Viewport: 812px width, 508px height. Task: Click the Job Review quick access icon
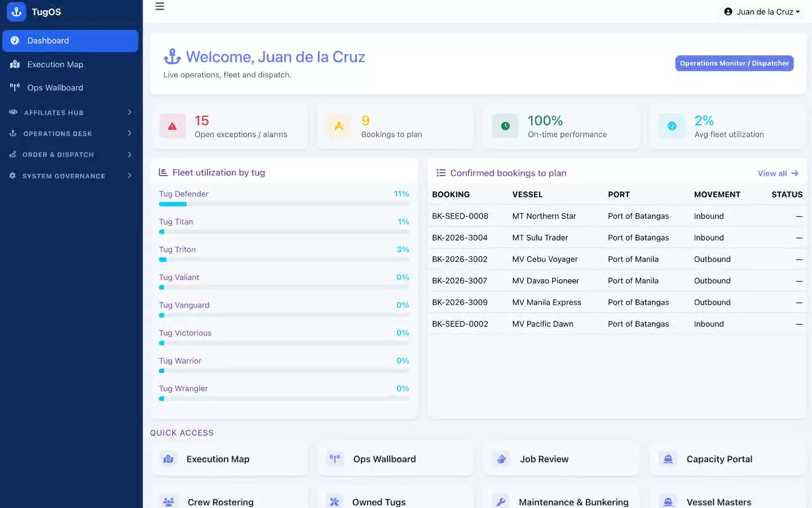(501, 459)
